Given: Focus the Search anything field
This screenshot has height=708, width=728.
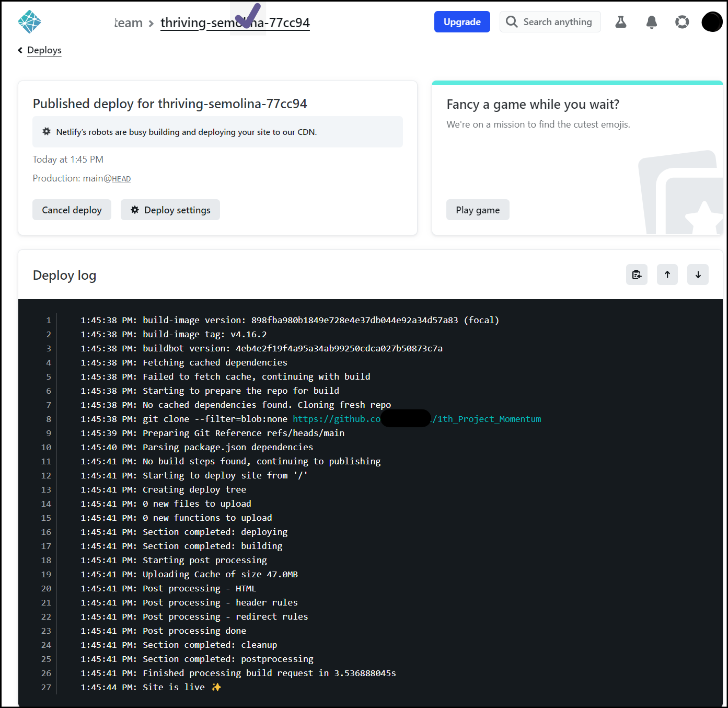Looking at the screenshot, I should [x=550, y=21].
